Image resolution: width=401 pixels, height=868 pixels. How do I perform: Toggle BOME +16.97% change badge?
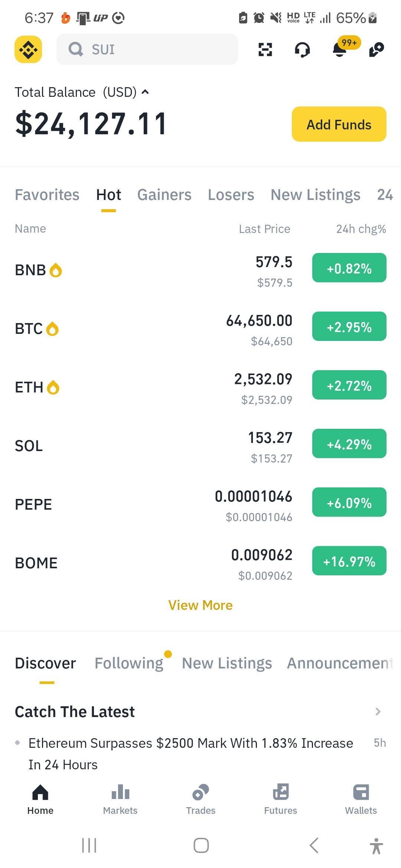tap(349, 561)
